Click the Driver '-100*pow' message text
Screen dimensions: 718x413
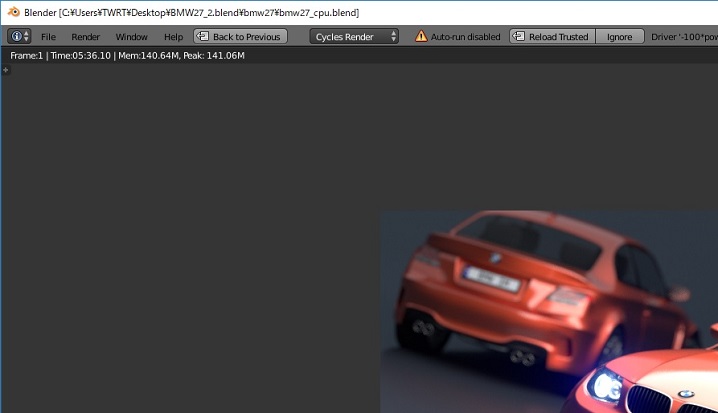click(x=684, y=37)
